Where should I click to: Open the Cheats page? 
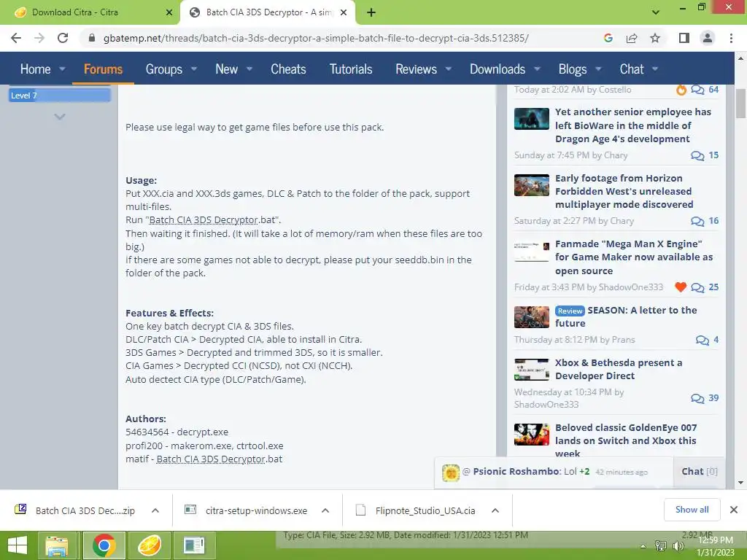[288, 69]
